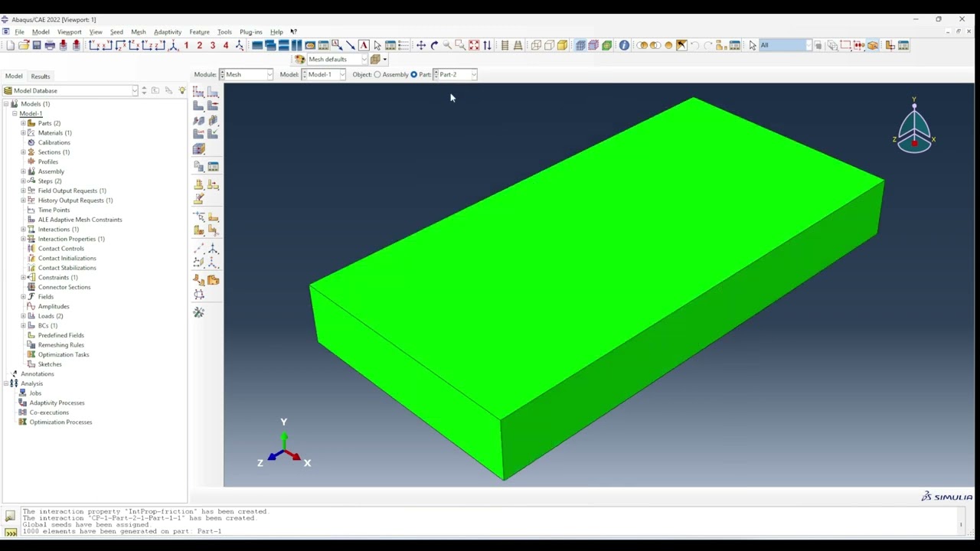Collapse the Model-1 tree node
The image size is (980, 551).
tap(14, 113)
